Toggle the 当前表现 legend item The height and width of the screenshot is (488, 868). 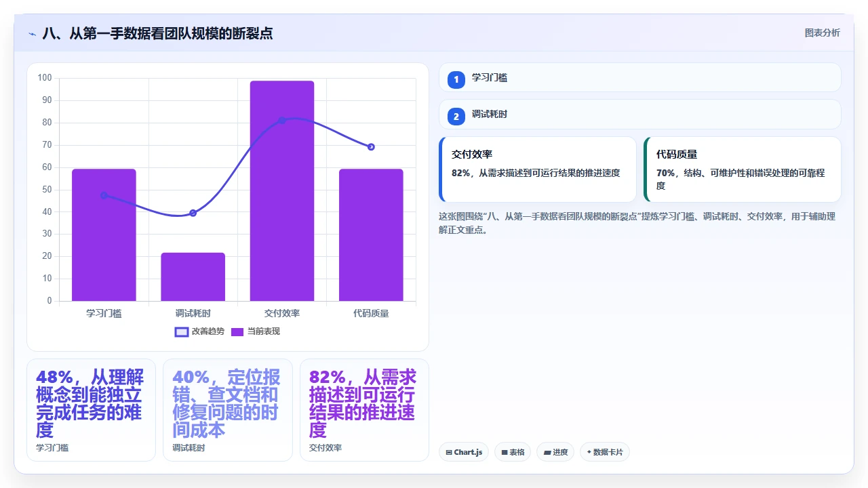click(256, 331)
